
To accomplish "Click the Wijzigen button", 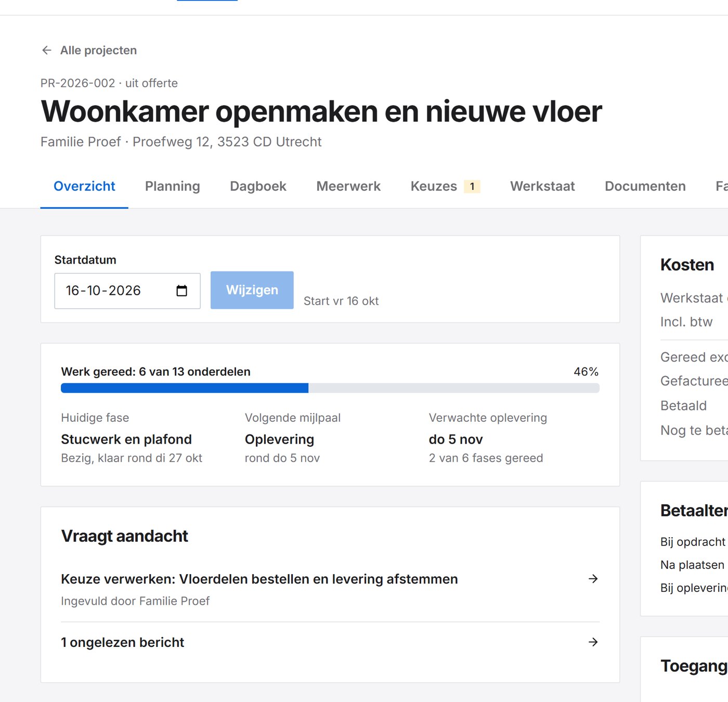I will tap(252, 290).
